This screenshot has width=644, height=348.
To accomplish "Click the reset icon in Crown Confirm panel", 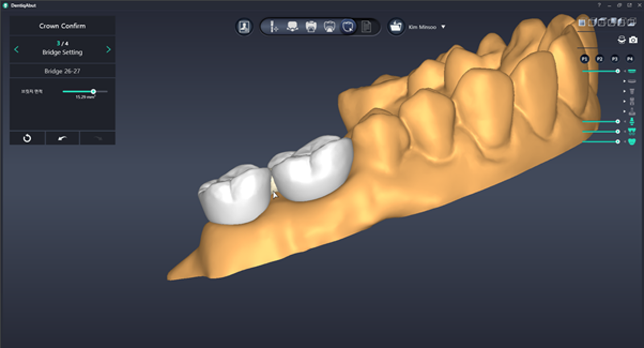I will tap(27, 138).
